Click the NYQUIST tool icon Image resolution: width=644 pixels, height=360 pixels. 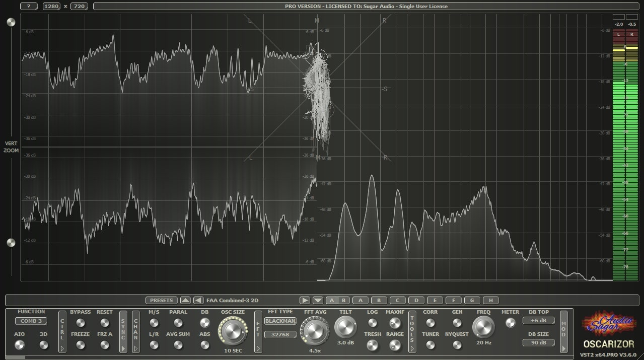457,345
